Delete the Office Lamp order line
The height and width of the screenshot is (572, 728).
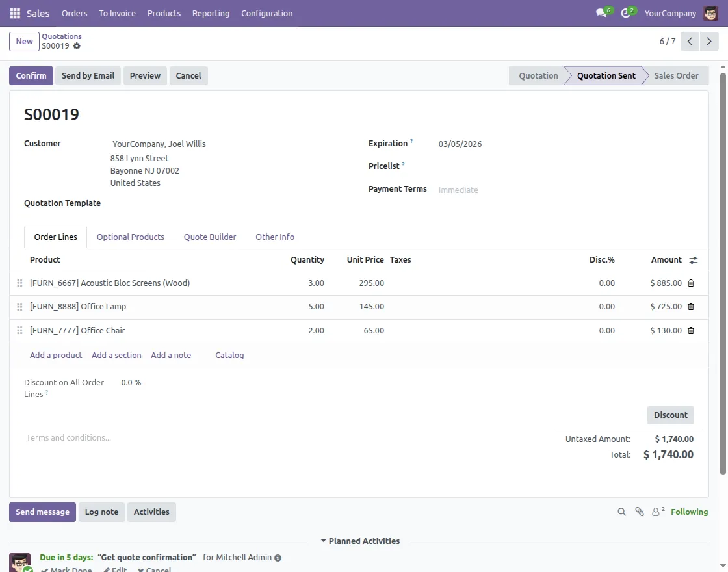[691, 307]
